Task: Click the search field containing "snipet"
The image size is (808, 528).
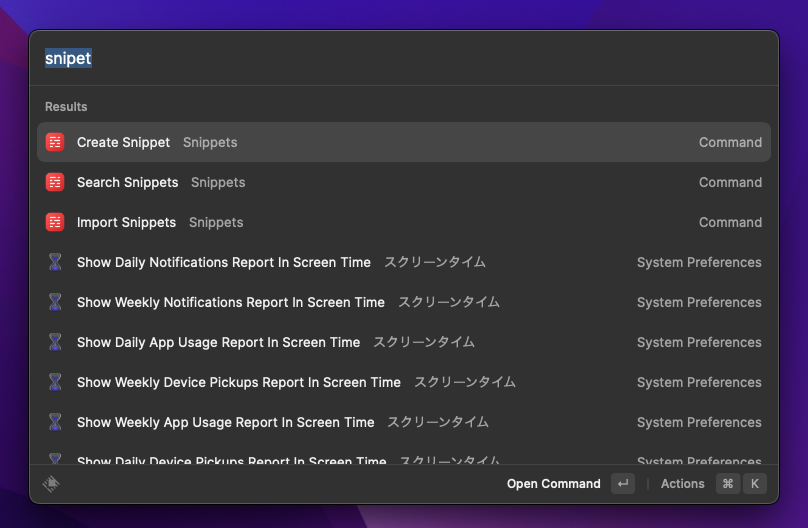Action: coord(400,58)
